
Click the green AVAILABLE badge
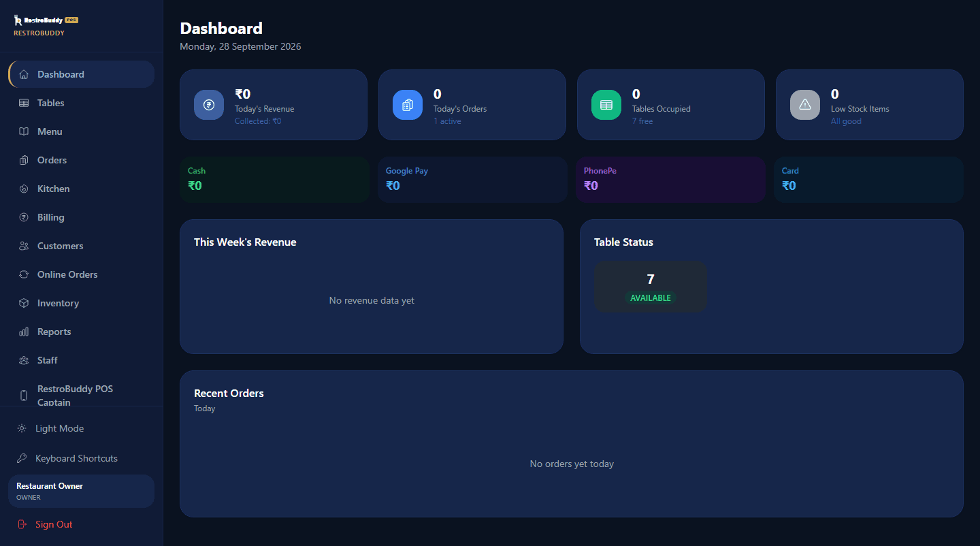651,298
